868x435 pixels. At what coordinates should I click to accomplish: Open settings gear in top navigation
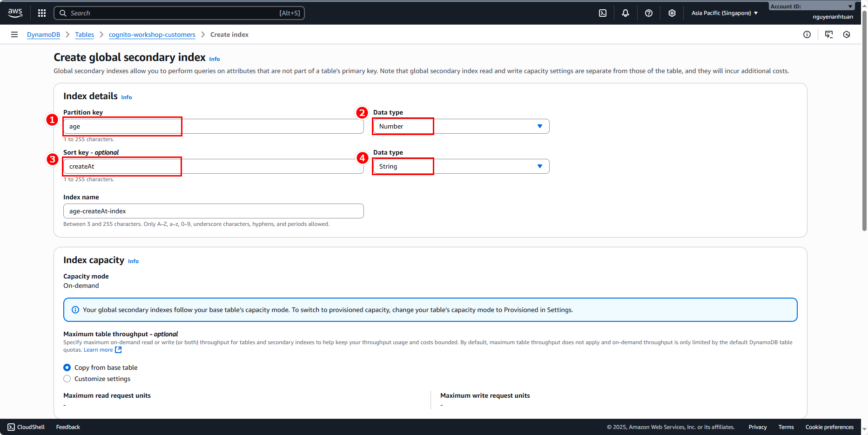coord(672,13)
